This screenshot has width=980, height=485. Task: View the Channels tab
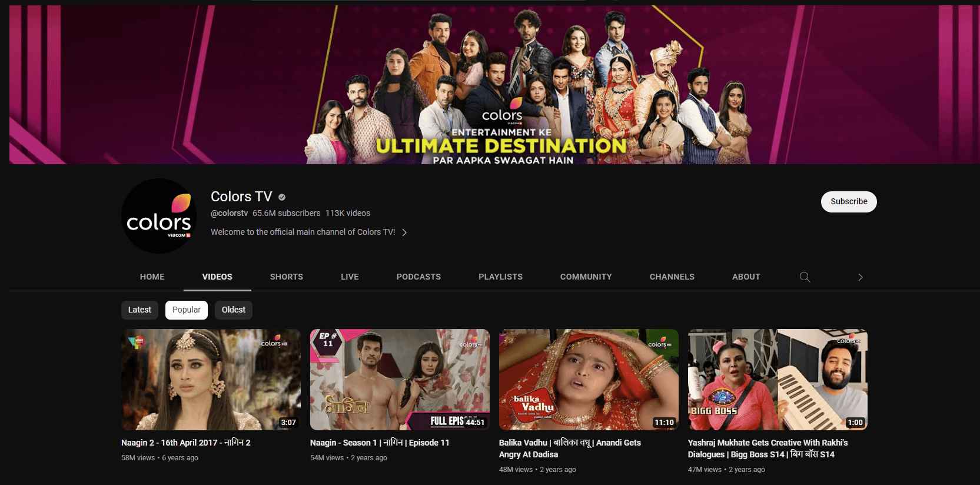pyautogui.click(x=672, y=277)
